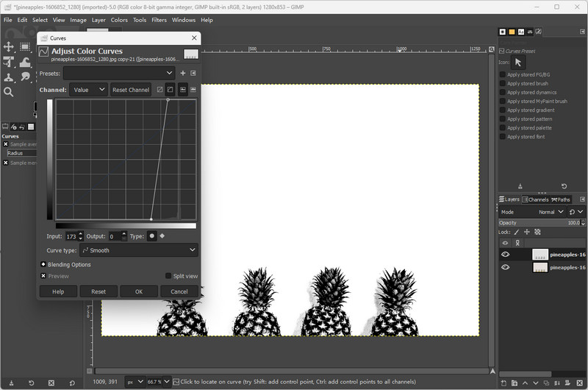Activate the Zoom magnifier tool
Viewport: 588px width, 390px height.
point(8,92)
